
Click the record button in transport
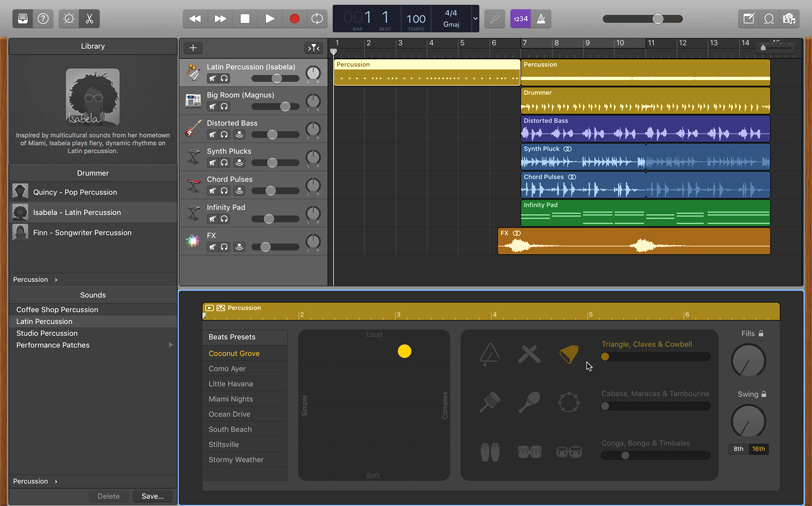[294, 18]
